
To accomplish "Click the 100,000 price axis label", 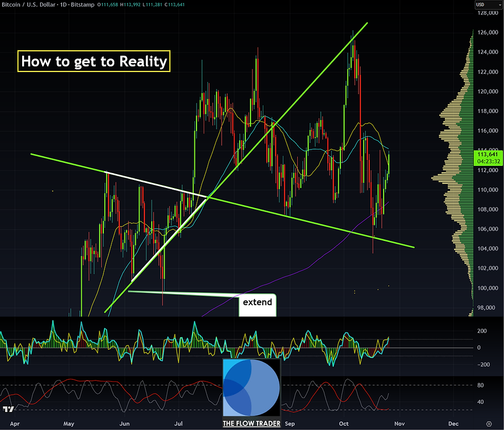I will [x=488, y=288].
